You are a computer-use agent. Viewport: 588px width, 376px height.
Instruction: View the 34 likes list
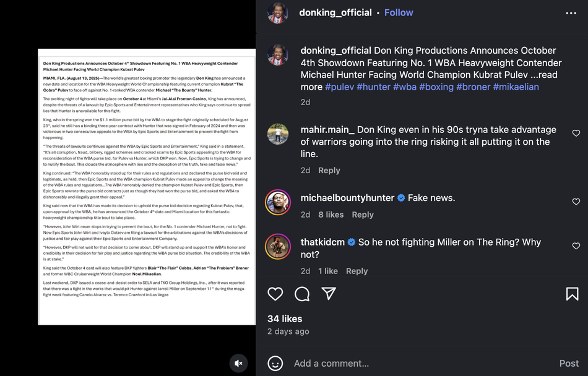[285, 318]
